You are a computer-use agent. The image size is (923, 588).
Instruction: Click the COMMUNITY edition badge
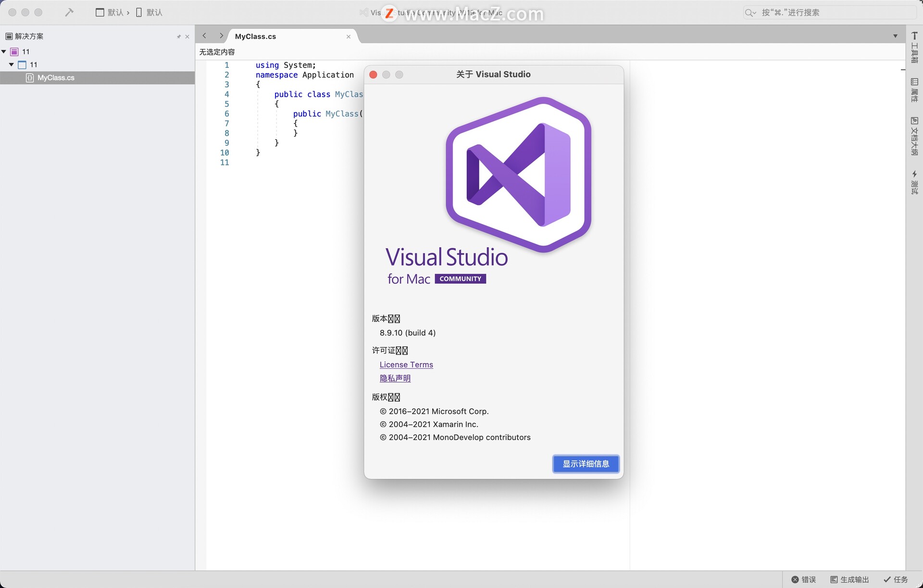click(x=460, y=279)
